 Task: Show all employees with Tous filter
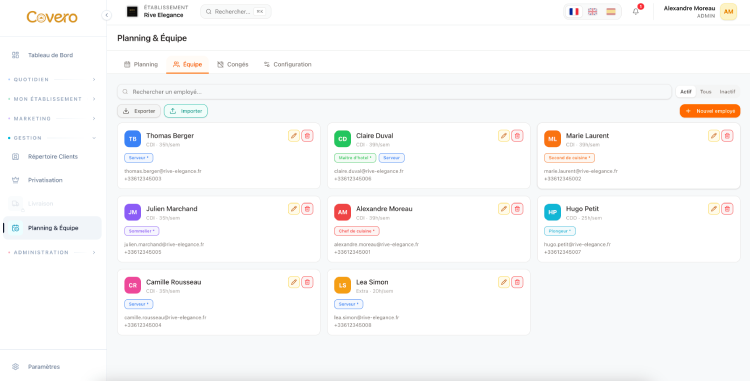pyautogui.click(x=706, y=92)
